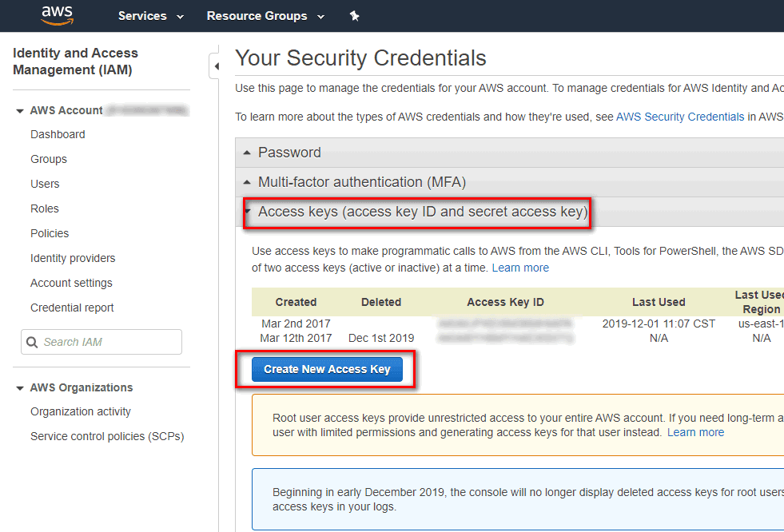
Task: Open Dashboard in the IAM sidebar
Action: click(58, 134)
